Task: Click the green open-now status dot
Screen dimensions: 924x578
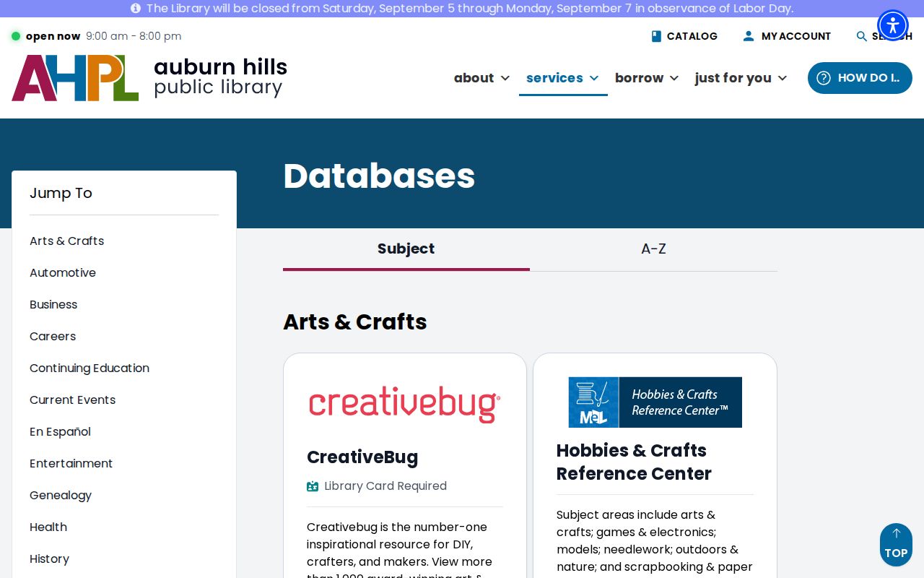Action: coord(16,36)
